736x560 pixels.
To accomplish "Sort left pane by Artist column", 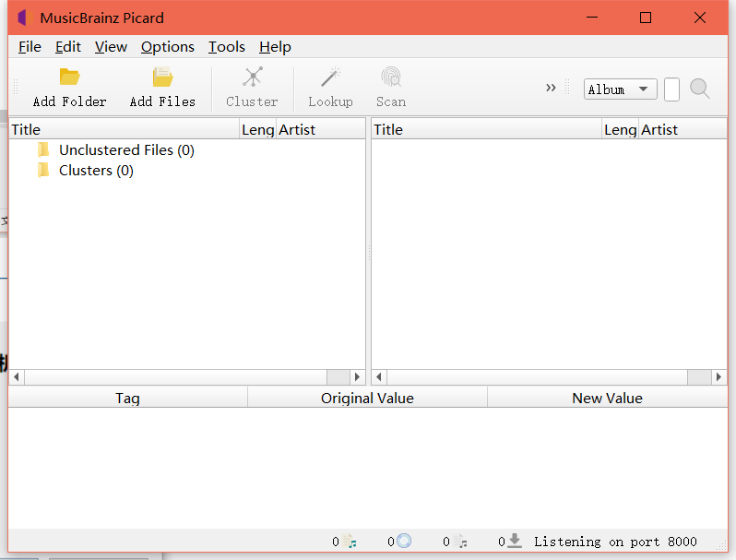I will tap(321, 129).
